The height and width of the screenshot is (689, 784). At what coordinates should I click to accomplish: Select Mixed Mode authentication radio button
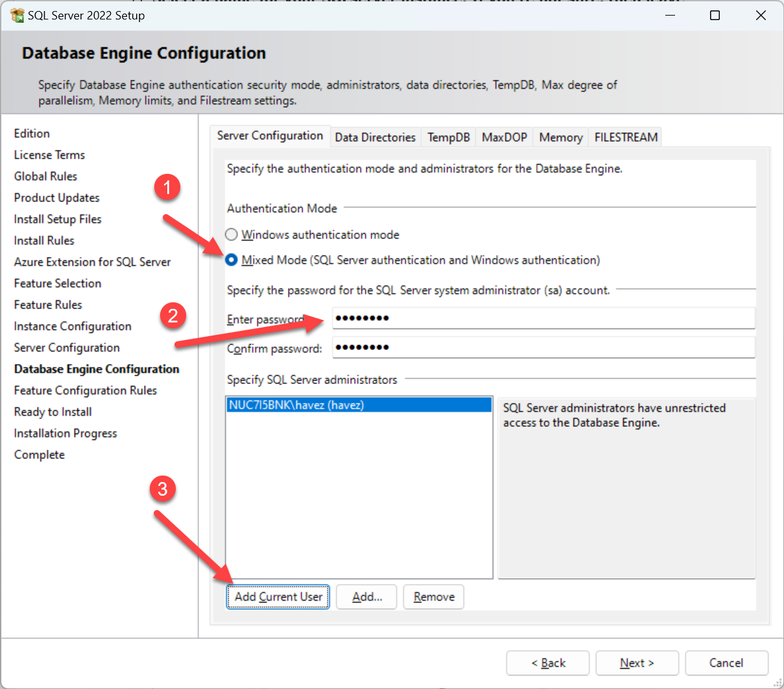[x=232, y=260]
